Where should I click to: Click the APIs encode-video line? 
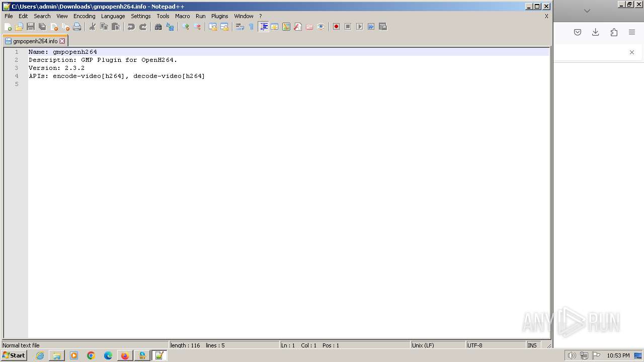click(x=117, y=76)
